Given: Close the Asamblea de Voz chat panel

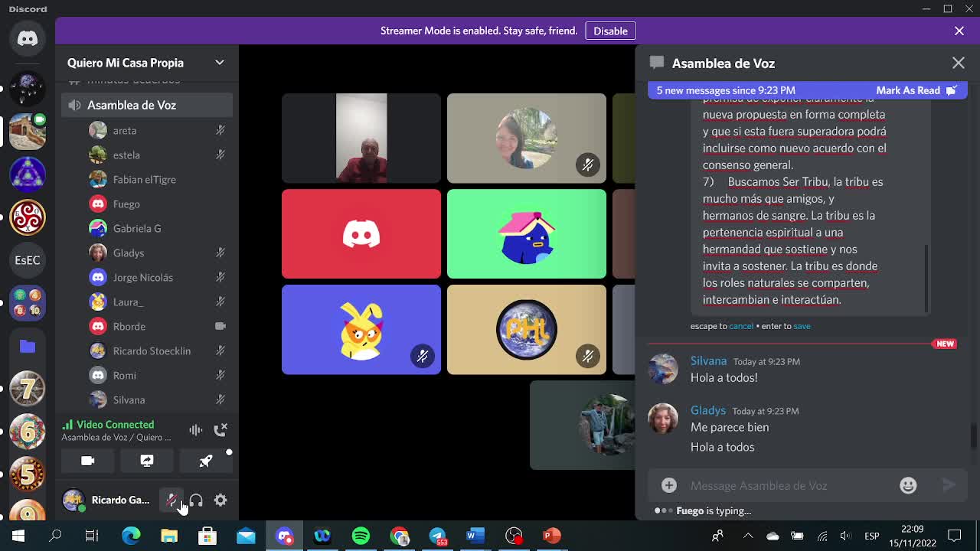Looking at the screenshot, I should (959, 64).
